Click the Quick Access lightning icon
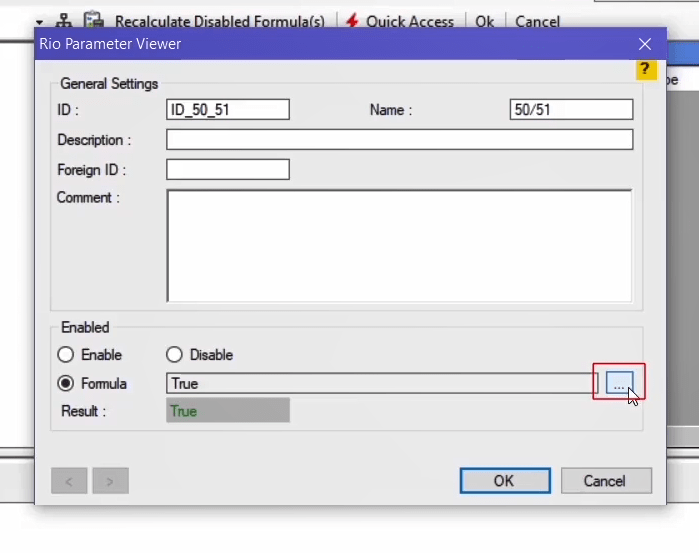Image resolution: width=699 pixels, height=553 pixels. [x=352, y=20]
